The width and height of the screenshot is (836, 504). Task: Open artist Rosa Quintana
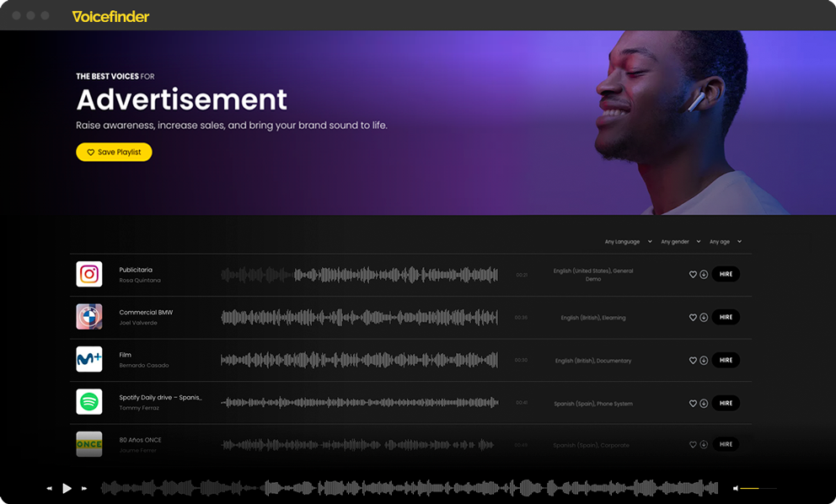pyautogui.click(x=140, y=281)
